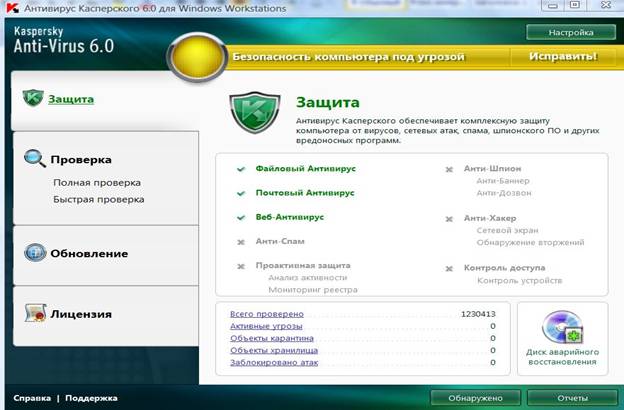
Task: Click check mark beside Веб-Антивирус
Action: (x=240, y=218)
